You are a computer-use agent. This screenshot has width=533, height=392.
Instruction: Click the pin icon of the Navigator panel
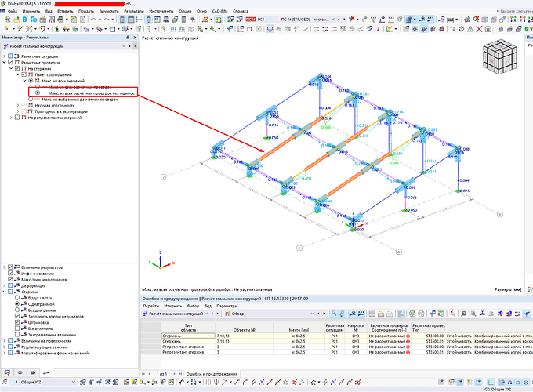pos(128,38)
